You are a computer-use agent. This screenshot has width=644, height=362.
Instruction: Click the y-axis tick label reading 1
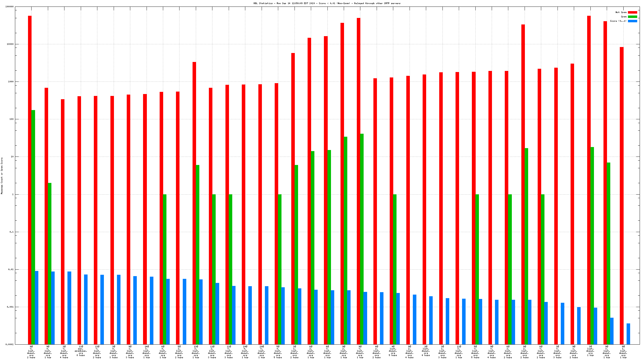[x=13, y=194]
